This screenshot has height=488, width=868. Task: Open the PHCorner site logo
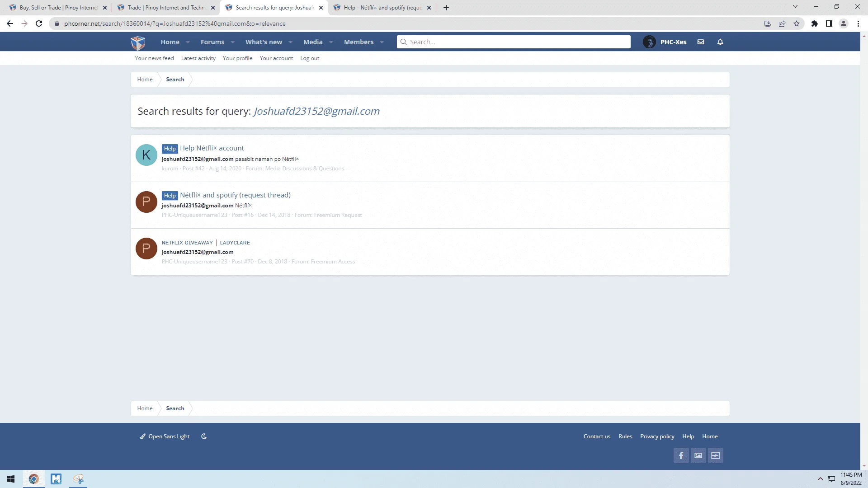tap(138, 42)
